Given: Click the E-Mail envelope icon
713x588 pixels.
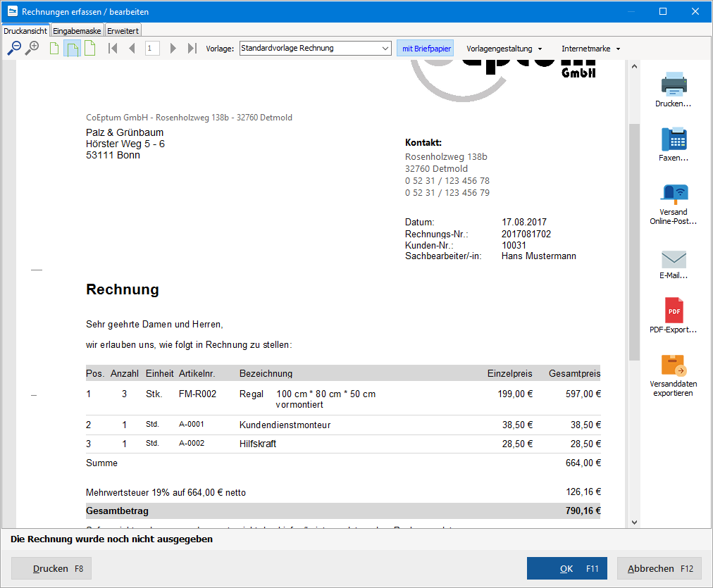Looking at the screenshot, I should pyautogui.click(x=674, y=259).
